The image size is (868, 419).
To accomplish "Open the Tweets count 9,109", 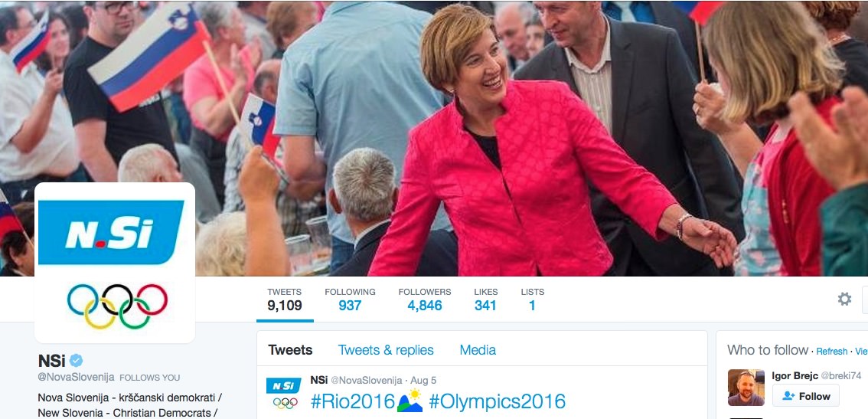I will pos(285,300).
